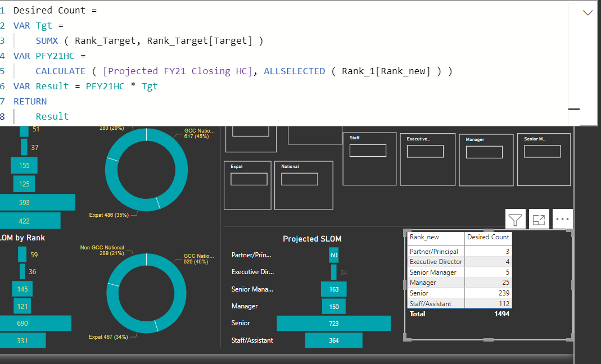Click the Staff card input box

[x=368, y=151]
